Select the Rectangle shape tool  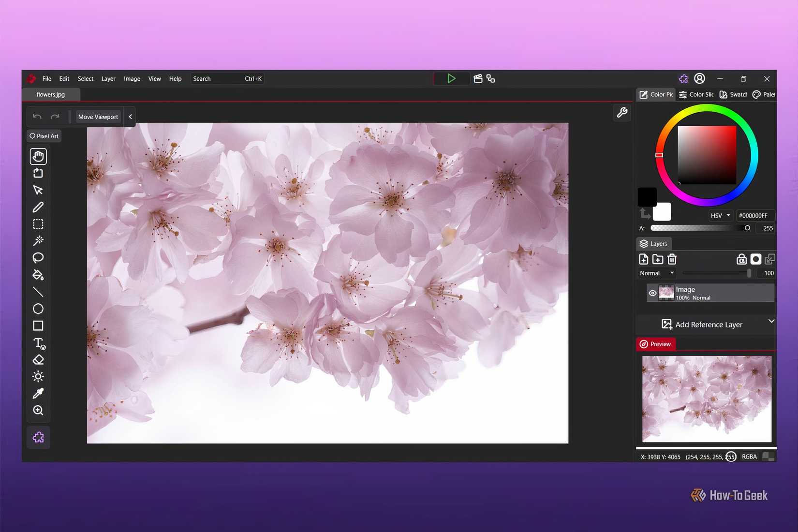coord(38,325)
